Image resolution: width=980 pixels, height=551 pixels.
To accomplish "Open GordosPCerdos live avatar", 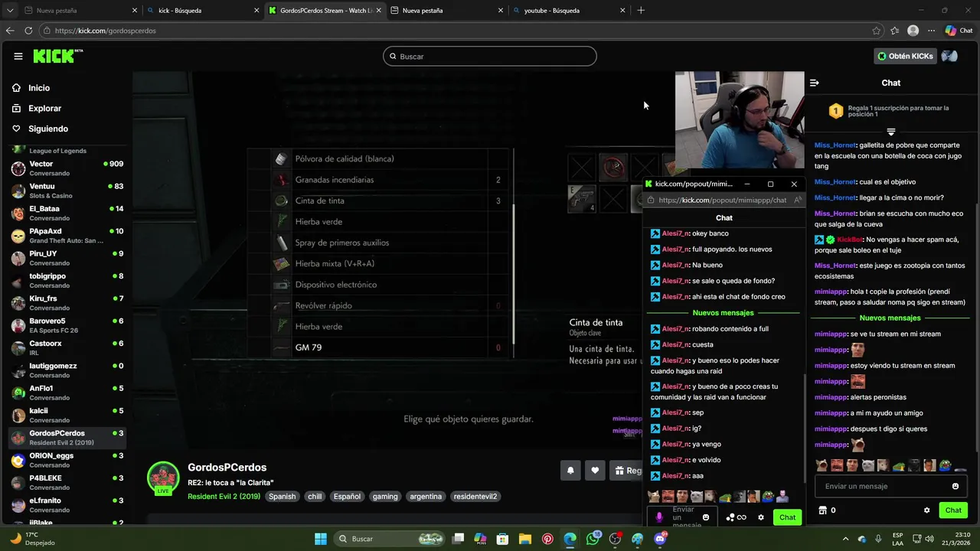I will click(x=163, y=478).
